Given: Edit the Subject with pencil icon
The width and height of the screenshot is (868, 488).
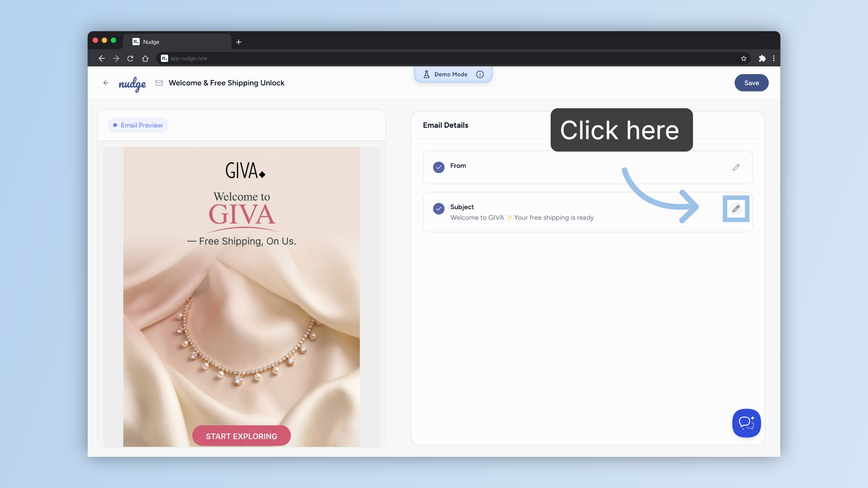Looking at the screenshot, I should pyautogui.click(x=736, y=209).
